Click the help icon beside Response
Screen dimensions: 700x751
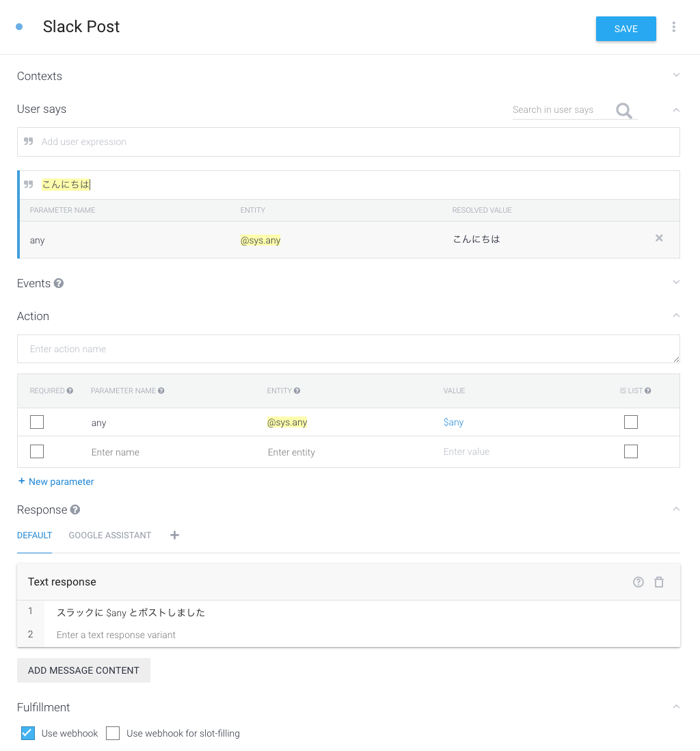click(75, 510)
